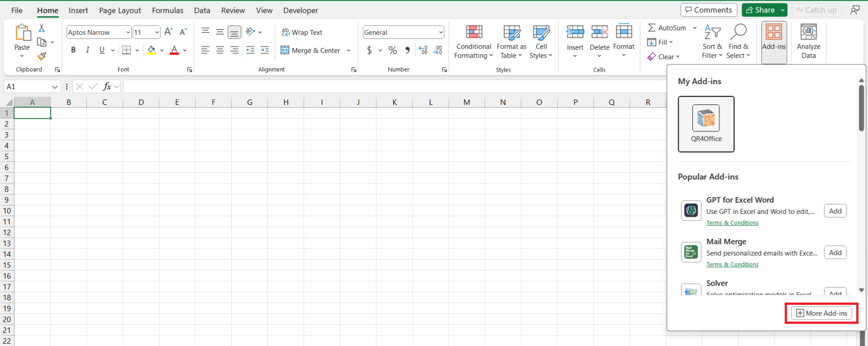The height and width of the screenshot is (346, 868).
Task: Expand the Aptos Narrow font name dropdown
Action: (x=128, y=32)
